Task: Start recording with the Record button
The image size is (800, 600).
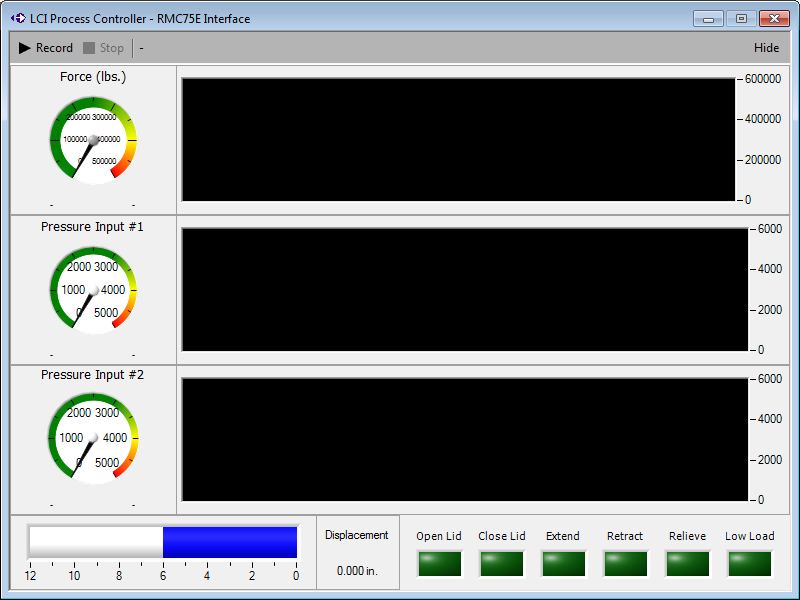Action: pyautogui.click(x=46, y=48)
